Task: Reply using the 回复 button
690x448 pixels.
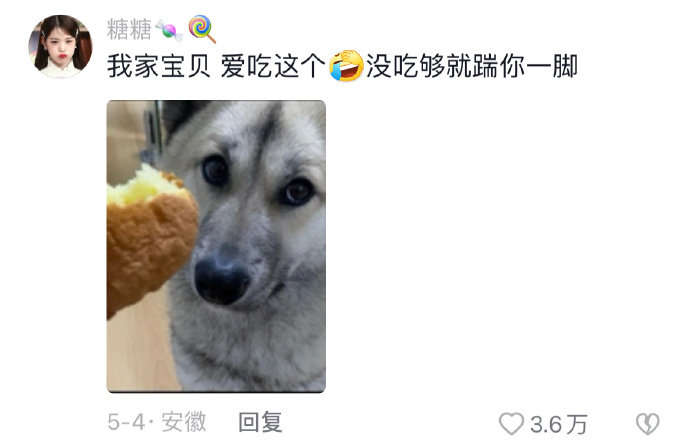Action: point(260,422)
